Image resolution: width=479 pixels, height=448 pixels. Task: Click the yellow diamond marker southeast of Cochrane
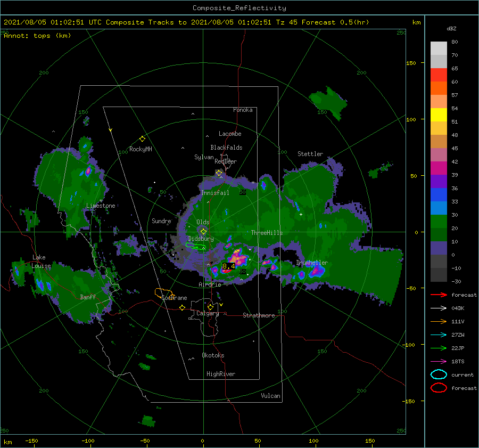182,307
